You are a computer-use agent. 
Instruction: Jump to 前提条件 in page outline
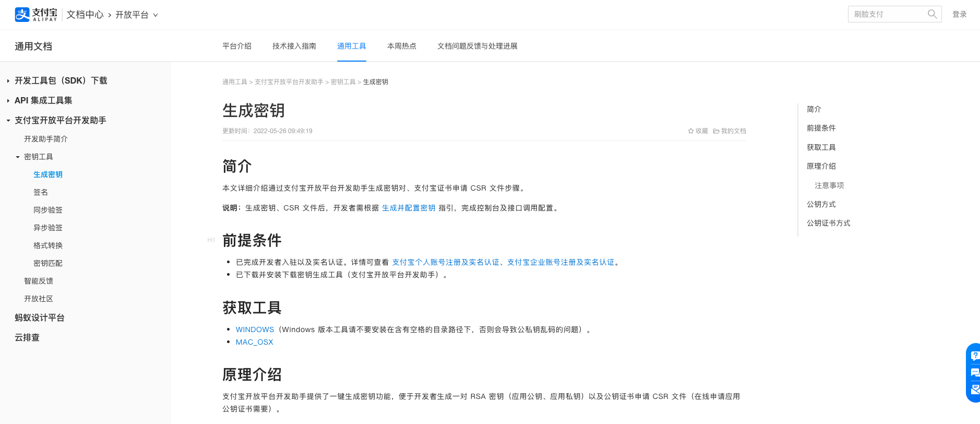tap(821, 128)
